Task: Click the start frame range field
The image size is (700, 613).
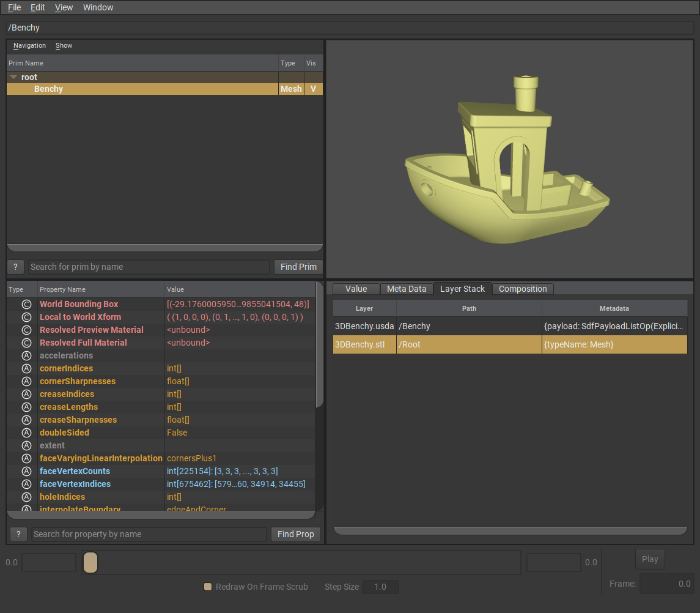Action: pos(49,562)
